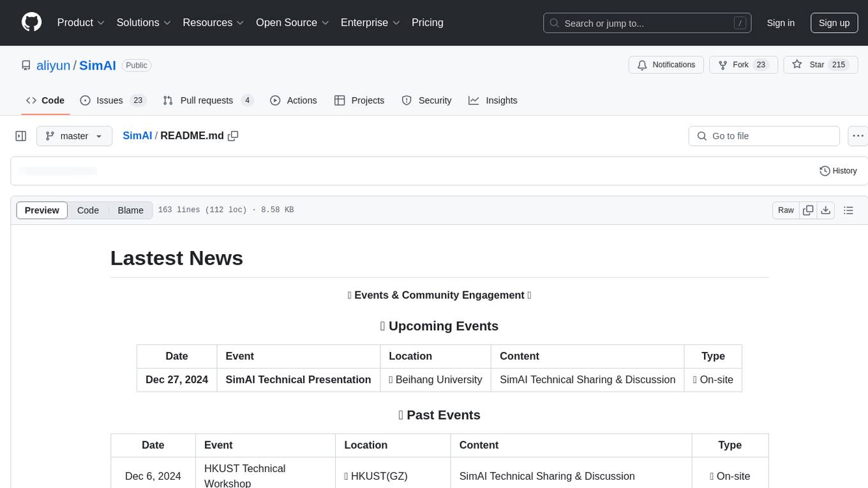The height and width of the screenshot is (488, 868).
Task: Open the document outline
Action: point(848,210)
